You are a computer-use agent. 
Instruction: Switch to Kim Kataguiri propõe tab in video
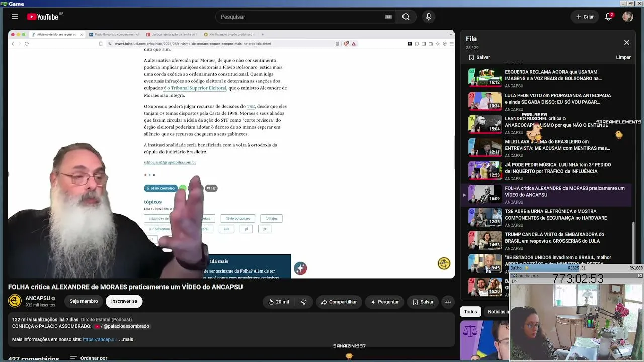pos(229,35)
